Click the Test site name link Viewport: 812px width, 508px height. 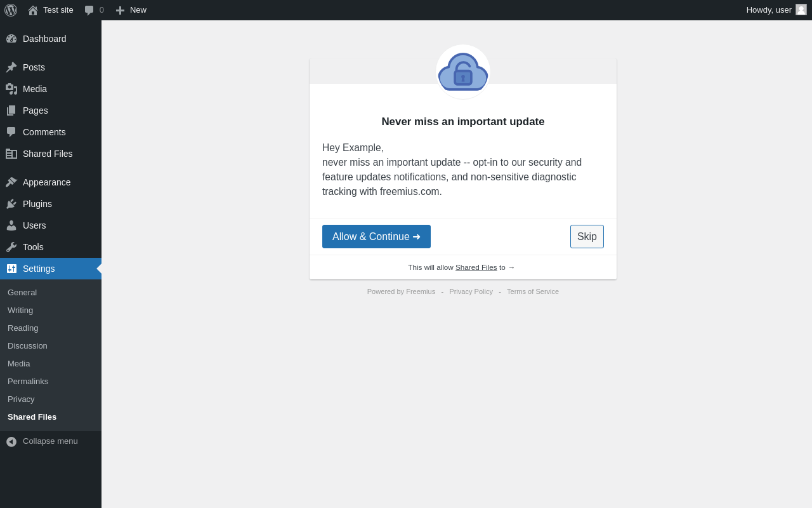tap(58, 10)
